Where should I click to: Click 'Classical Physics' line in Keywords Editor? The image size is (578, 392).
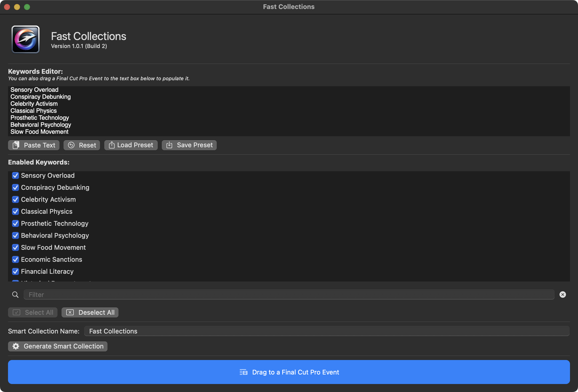33,111
